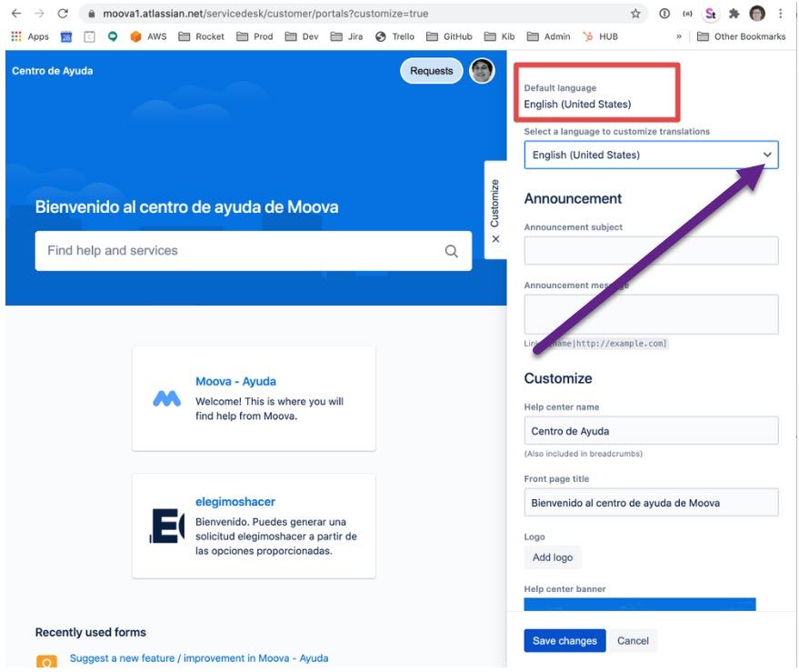Click the page info circle extension icon
The image size is (799, 672).
(664, 14)
